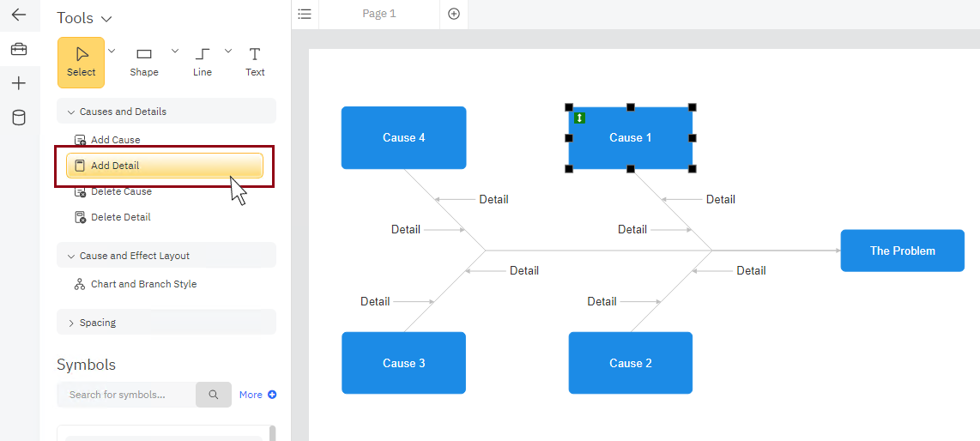Open the Line tool dropdown arrow

pyautogui.click(x=228, y=51)
